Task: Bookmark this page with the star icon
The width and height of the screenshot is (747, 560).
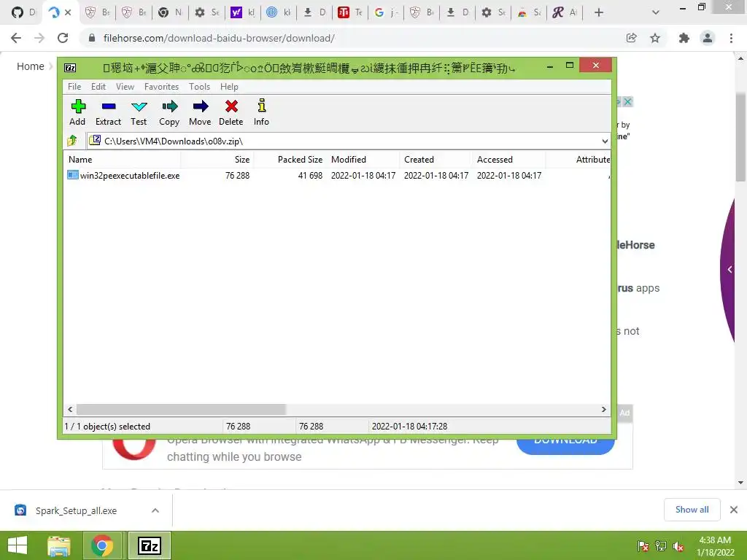Action: coord(655,38)
